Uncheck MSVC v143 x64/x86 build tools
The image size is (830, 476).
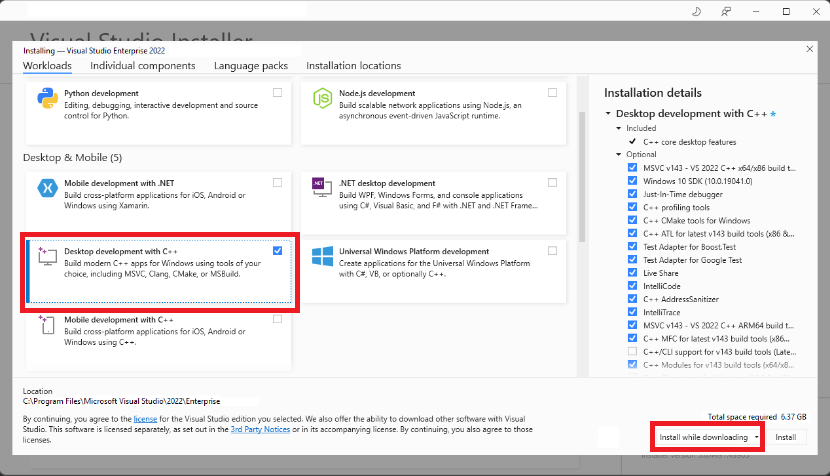tap(632, 167)
